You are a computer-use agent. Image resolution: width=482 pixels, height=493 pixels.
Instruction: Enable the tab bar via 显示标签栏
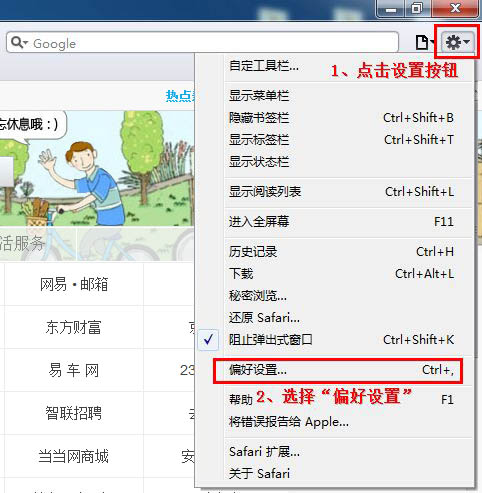[335, 140]
